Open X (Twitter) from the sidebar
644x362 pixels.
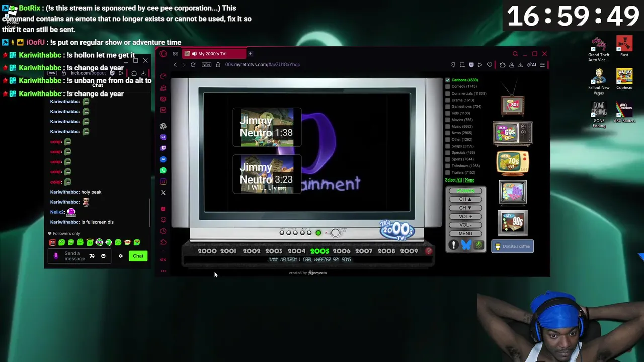(x=163, y=193)
